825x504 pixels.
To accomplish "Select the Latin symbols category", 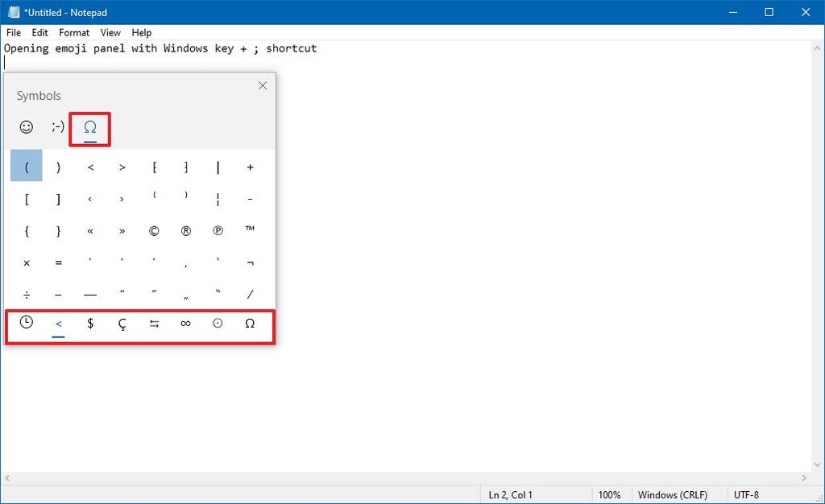I will [122, 324].
